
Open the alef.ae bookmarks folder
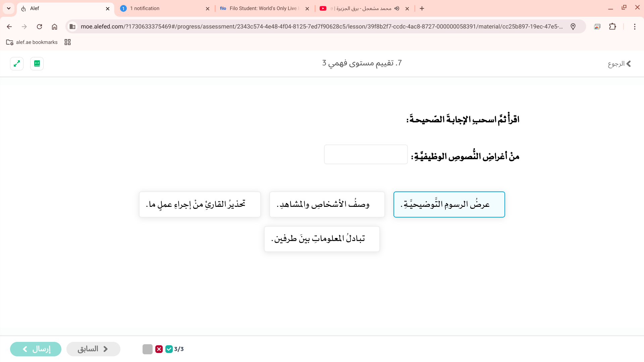click(x=32, y=42)
